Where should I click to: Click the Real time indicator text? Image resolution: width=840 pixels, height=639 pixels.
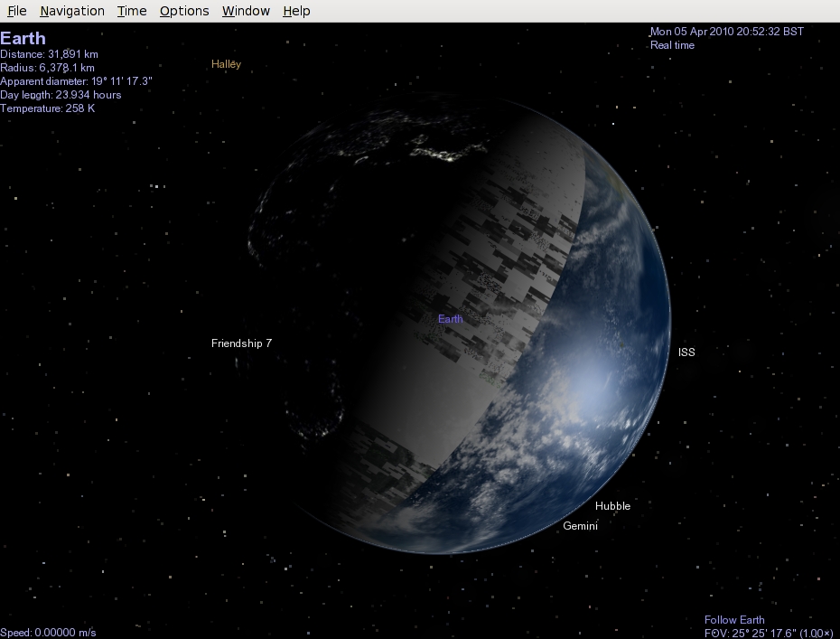(x=672, y=45)
